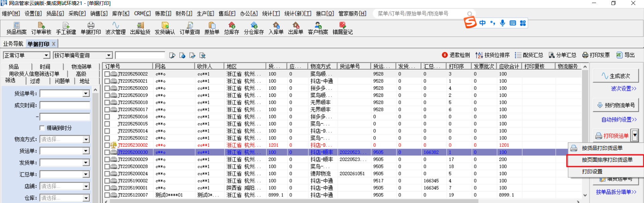Screen dimensions: 644x203
Task: Switch to the 物流筛单 filter tab
Action: (82, 67)
